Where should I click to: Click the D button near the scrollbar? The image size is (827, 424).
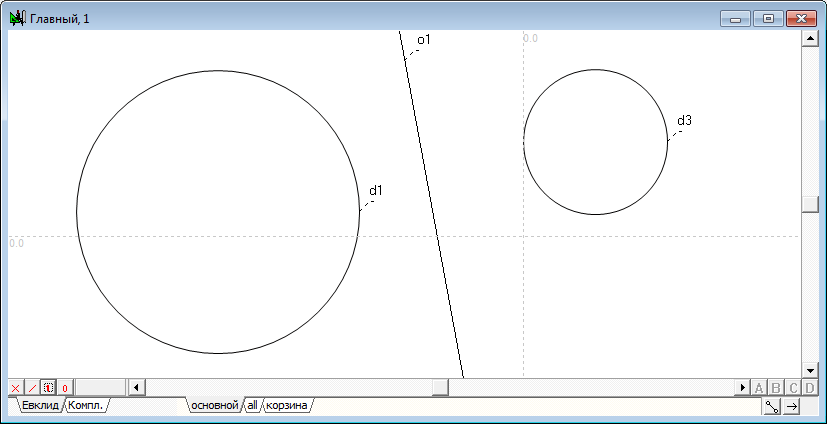810,388
